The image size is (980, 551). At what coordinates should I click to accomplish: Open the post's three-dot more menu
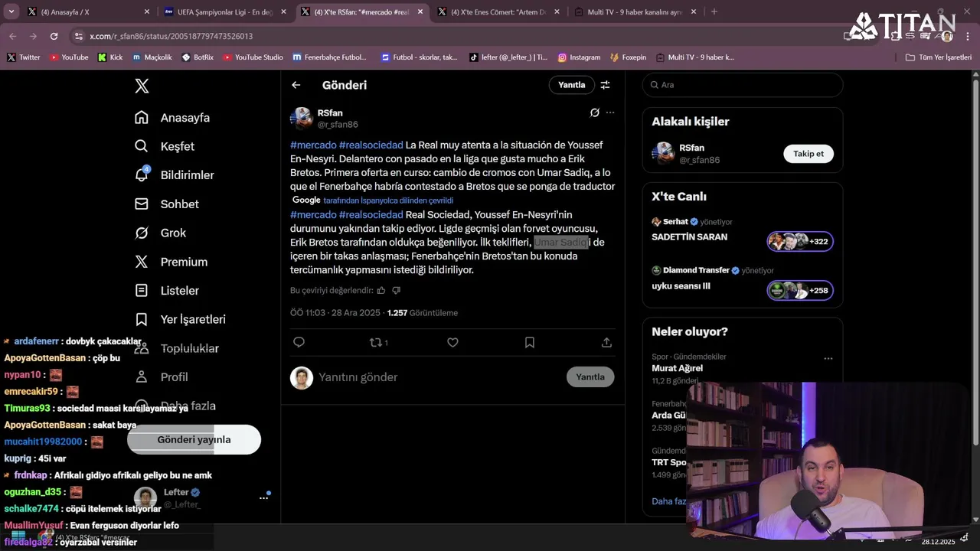(x=610, y=112)
